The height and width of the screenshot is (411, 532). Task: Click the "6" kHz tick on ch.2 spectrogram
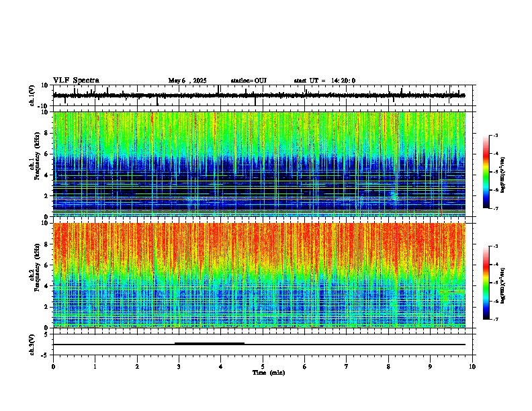[47, 265]
